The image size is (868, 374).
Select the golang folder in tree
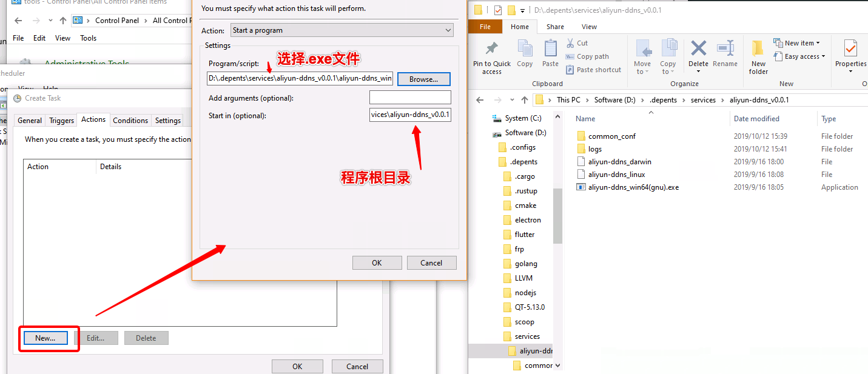(x=525, y=264)
